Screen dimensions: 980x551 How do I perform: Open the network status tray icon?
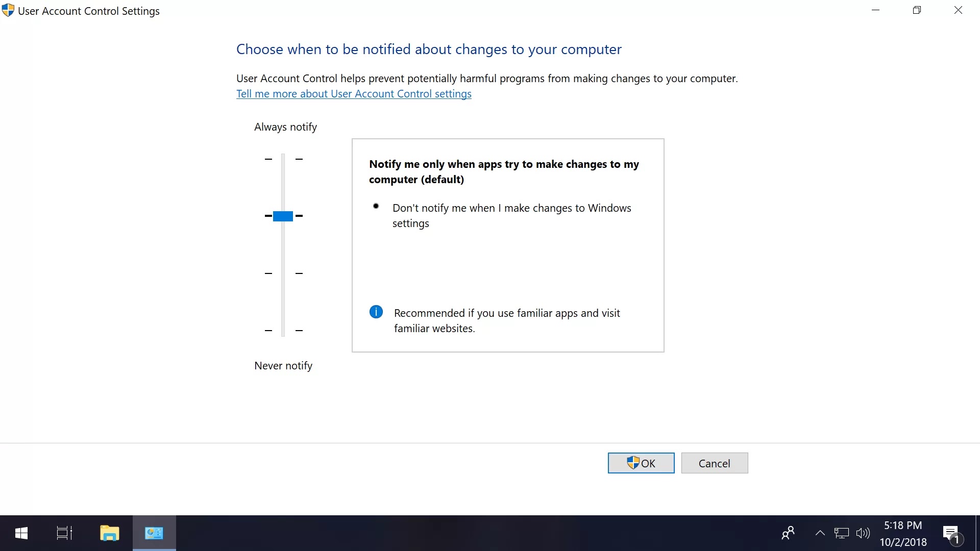pos(841,533)
